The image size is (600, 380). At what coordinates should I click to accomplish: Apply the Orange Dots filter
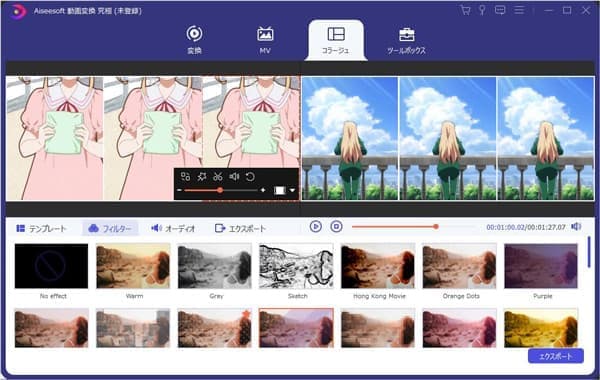click(x=460, y=266)
